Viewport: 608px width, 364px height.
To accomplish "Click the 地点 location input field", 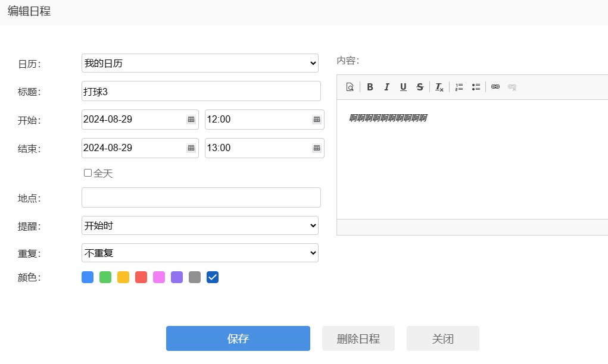I will pos(201,197).
